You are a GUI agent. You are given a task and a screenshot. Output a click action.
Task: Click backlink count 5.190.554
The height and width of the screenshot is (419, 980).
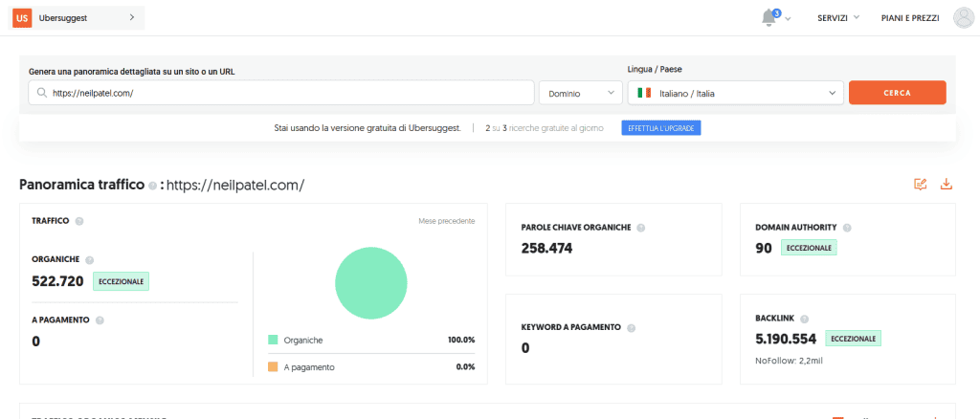pyautogui.click(x=787, y=339)
